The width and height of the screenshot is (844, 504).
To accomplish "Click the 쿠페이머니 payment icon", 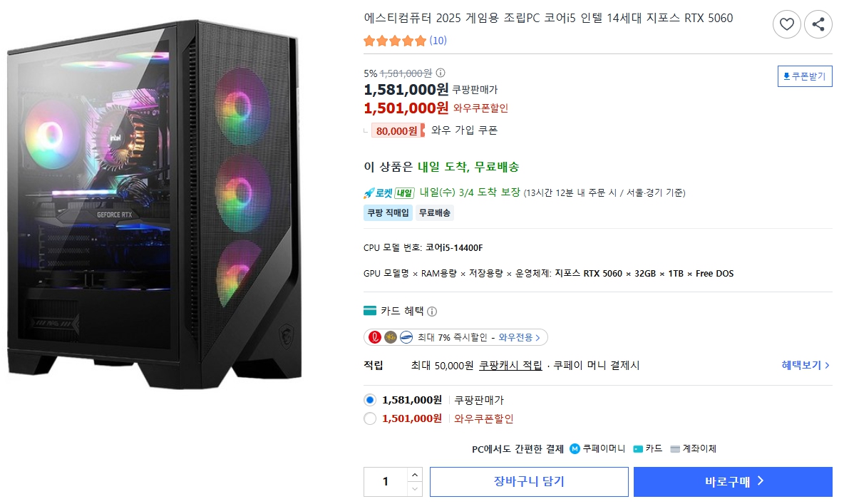I will (575, 449).
